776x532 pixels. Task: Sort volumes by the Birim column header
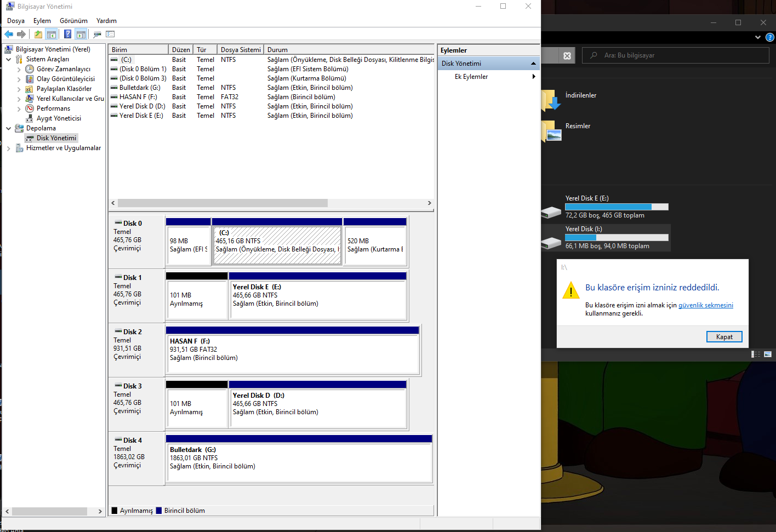pos(138,49)
